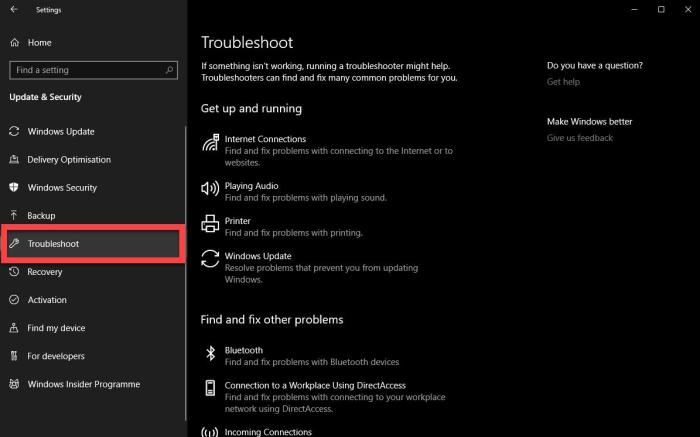The height and width of the screenshot is (437, 700).
Task: Click the search magnifier icon
Action: [169, 70]
